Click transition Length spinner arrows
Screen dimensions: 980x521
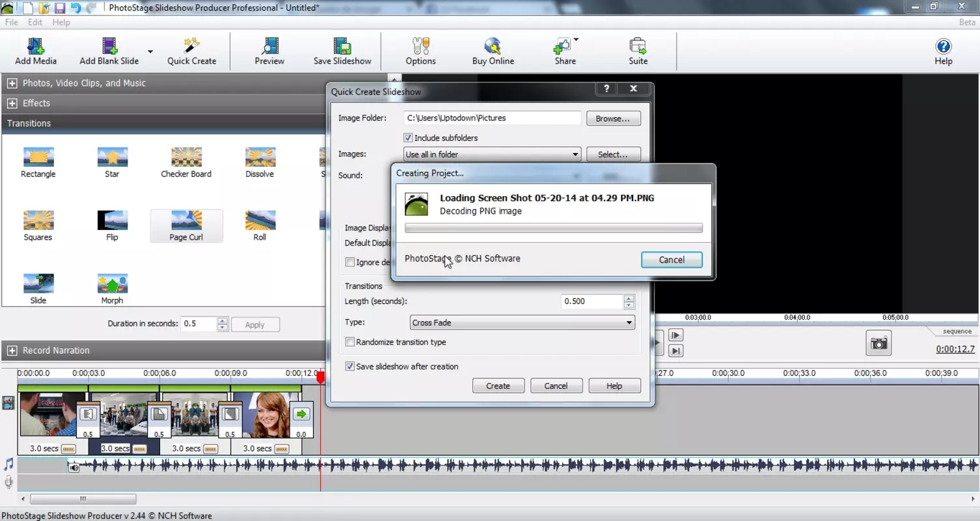[629, 302]
